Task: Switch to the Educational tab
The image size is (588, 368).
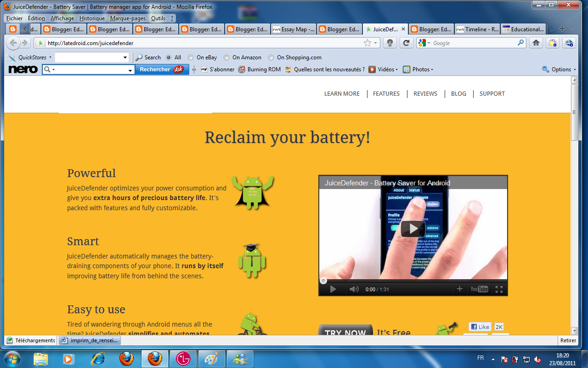Action: coord(523,29)
